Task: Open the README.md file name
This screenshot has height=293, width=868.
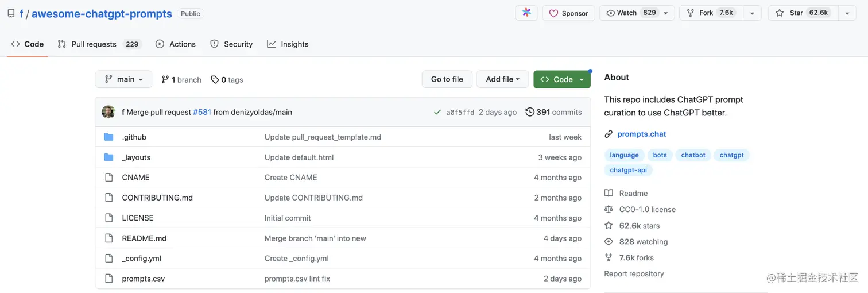Action: [144, 238]
